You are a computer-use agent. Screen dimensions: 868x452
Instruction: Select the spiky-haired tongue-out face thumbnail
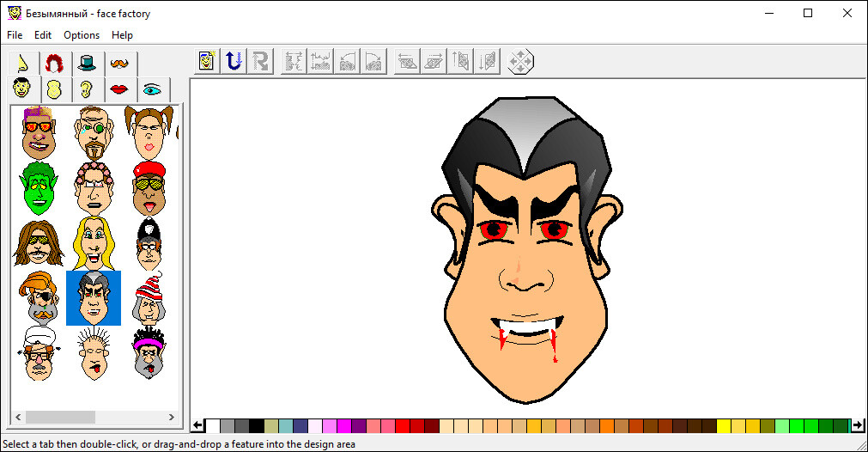pyautogui.click(x=94, y=353)
